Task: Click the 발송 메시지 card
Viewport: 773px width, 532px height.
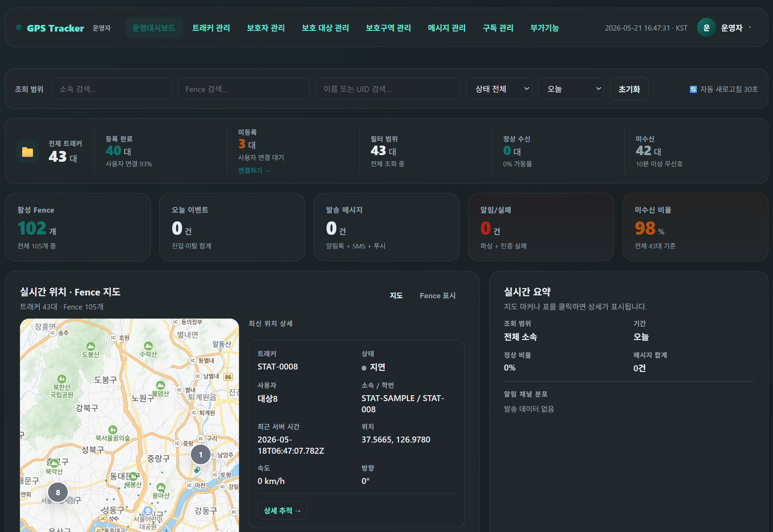Action: point(386,227)
